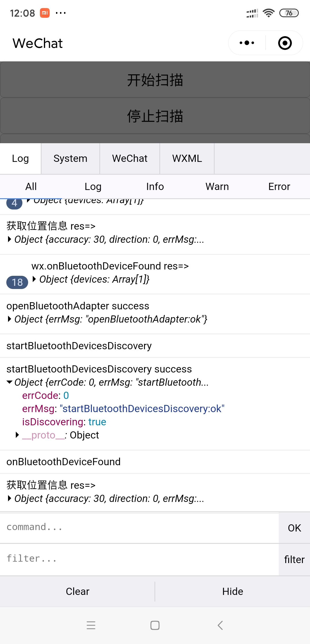The height and width of the screenshot is (644, 310).
Task: Tap the Android recent apps menu icon
Action: pyautogui.click(x=91, y=625)
